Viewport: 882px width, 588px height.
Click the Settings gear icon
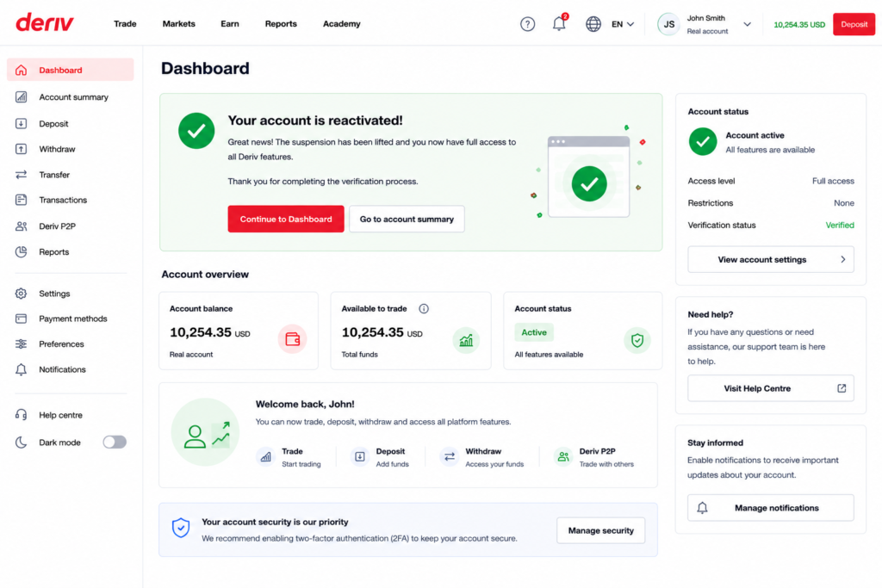coord(21,294)
